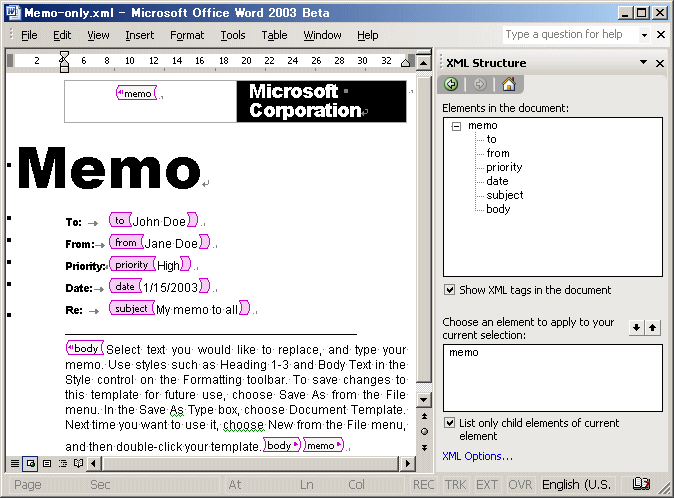Click the 'Type a question for help' box
674x498 pixels.
pyautogui.click(x=571, y=34)
